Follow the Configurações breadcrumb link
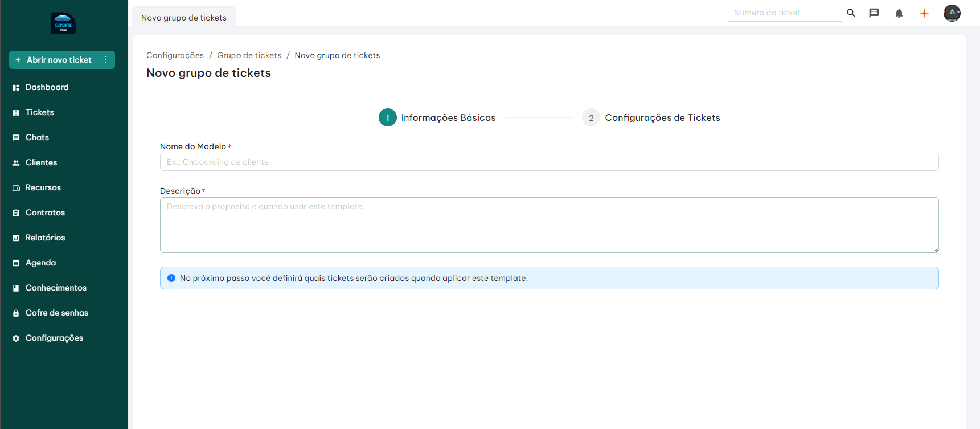This screenshot has height=429, width=980. pos(175,55)
